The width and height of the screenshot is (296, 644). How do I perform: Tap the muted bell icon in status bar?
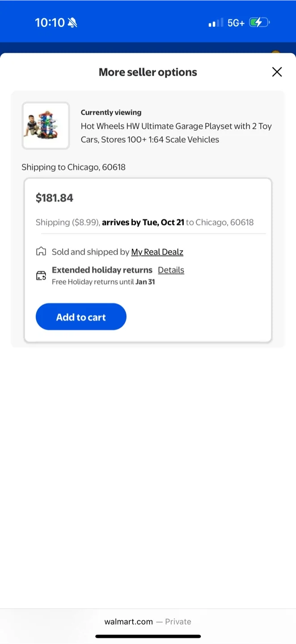72,22
